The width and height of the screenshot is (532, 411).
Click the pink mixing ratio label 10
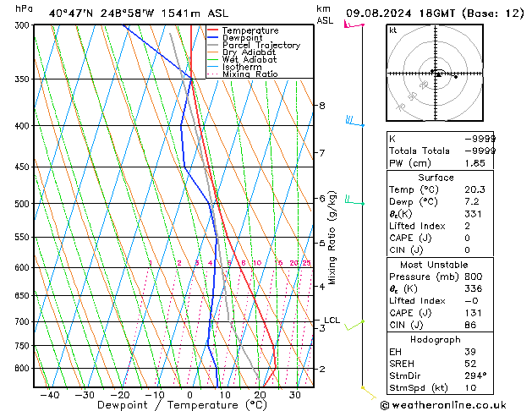coord(257,263)
